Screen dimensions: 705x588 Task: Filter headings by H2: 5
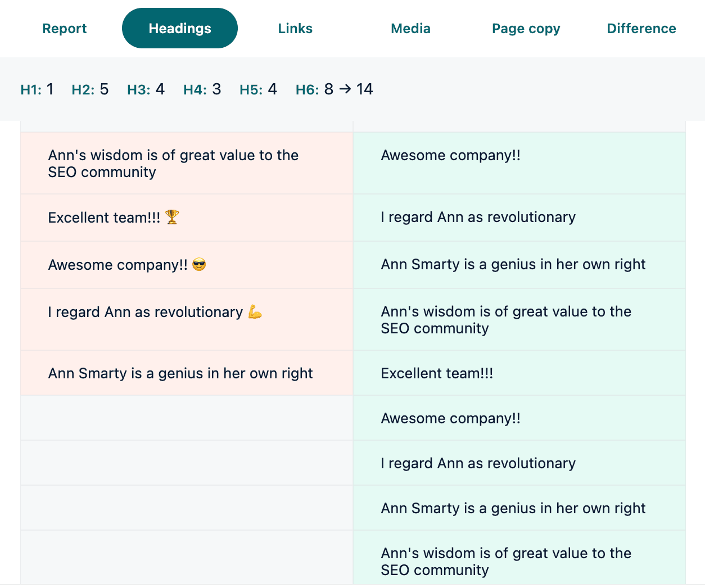click(x=90, y=89)
